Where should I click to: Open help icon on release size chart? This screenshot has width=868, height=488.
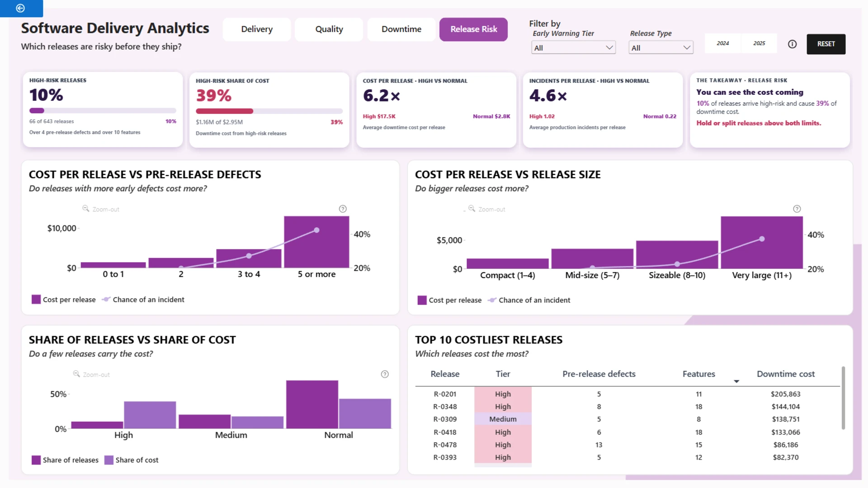(x=797, y=209)
